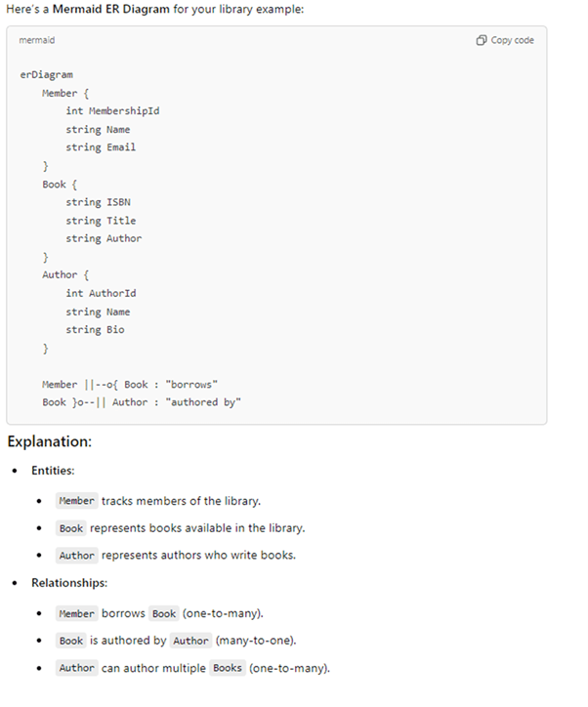The width and height of the screenshot is (588, 707).
Task: Click the "string ISBN" code line
Action: pyautogui.click(x=98, y=202)
